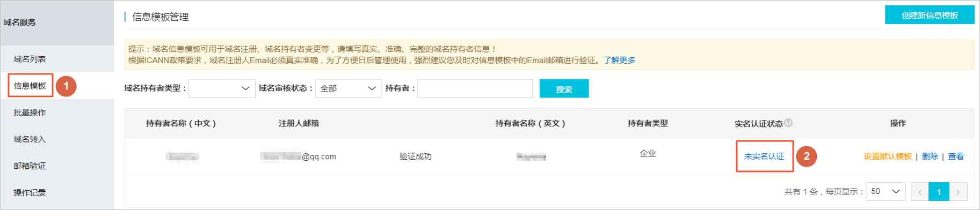Focus the 持有者 search input field

point(475,88)
